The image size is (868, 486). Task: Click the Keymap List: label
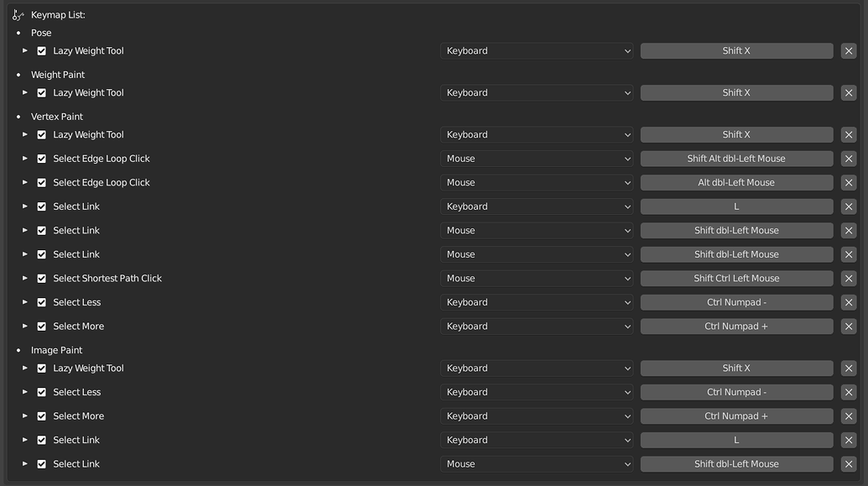tap(58, 15)
